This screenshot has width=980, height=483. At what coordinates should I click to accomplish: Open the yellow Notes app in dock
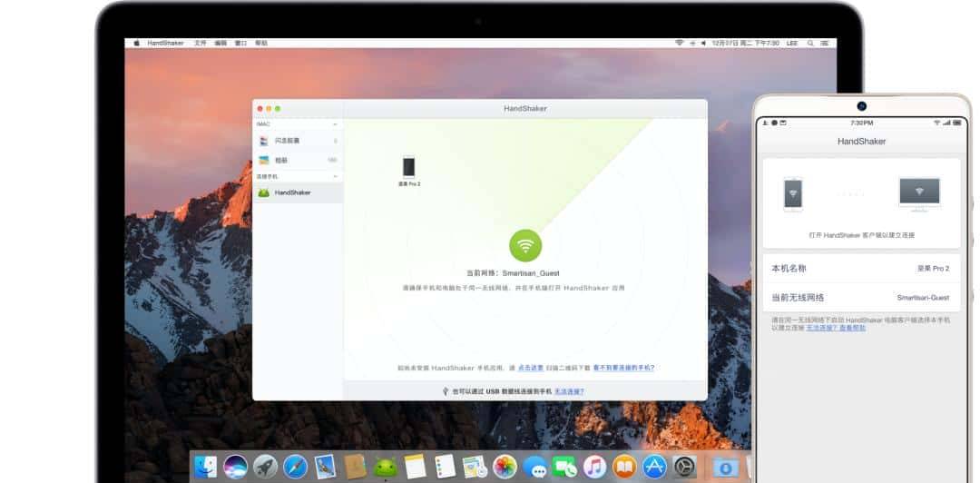(415, 467)
